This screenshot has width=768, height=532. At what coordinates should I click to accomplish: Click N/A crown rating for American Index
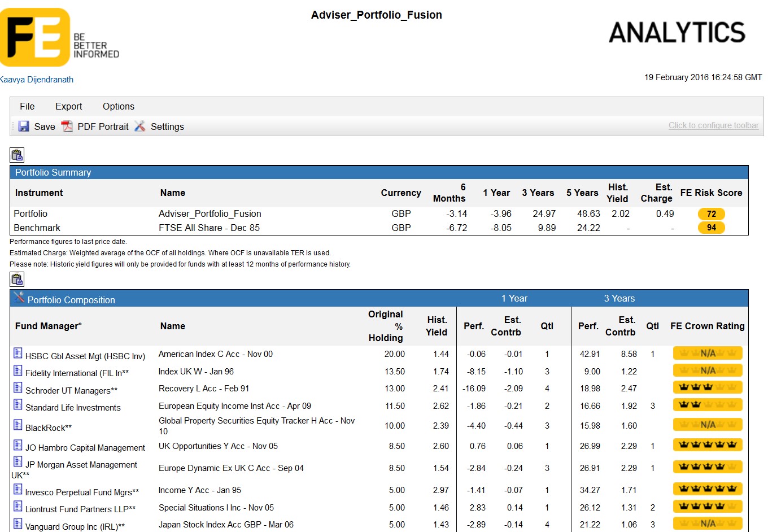pos(708,354)
